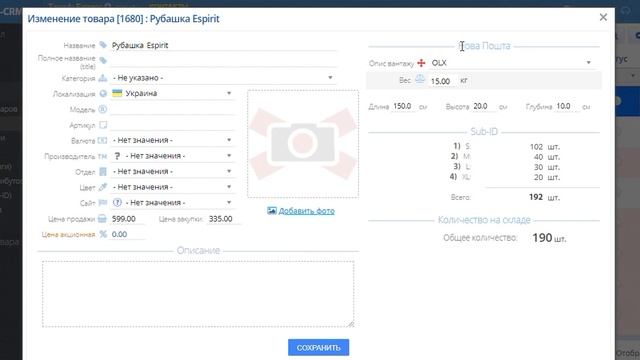Click the category hierarchy icon
640x360 pixels.
point(103,78)
